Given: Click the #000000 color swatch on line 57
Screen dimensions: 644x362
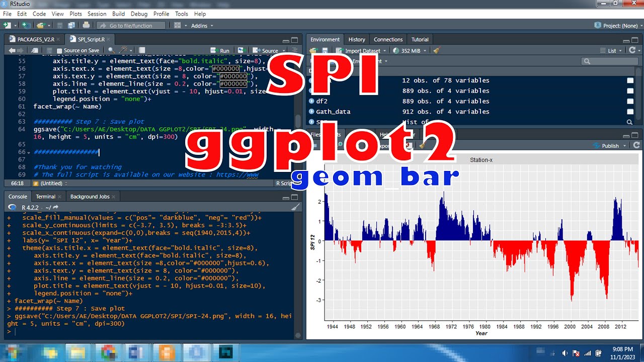Looking at the screenshot, I should (233, 76).
